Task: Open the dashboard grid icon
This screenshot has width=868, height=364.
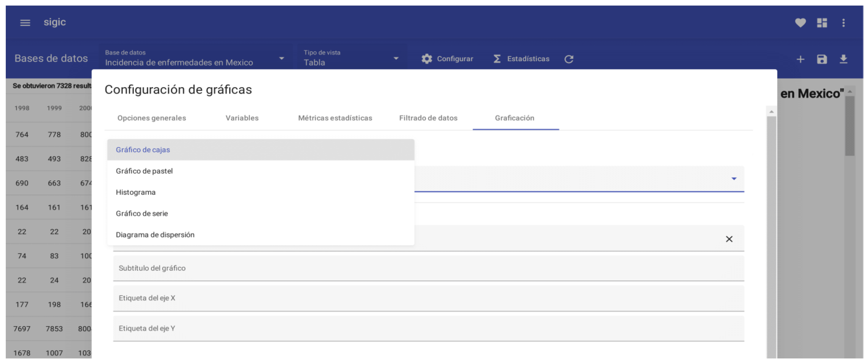Action: [822, 23]
